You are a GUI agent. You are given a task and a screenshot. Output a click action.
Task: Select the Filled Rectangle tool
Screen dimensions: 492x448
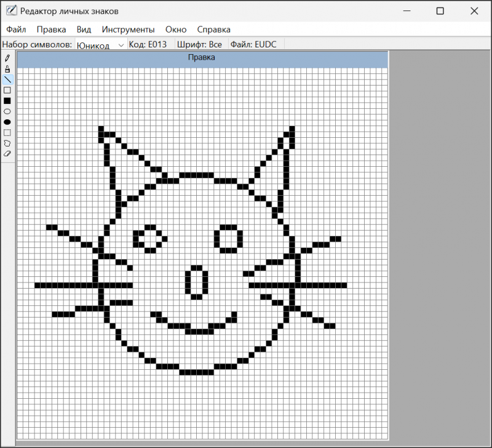click(7, 100)
